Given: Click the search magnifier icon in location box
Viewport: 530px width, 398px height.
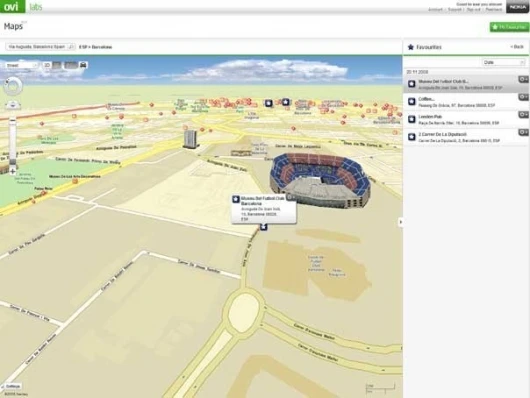Looking at the screenshot, I should (71, 47).
